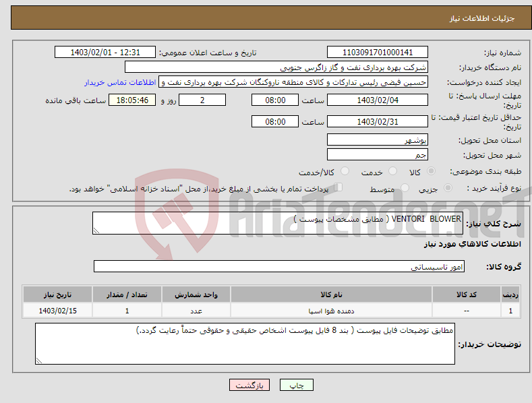This screenshot has width=532, height=403.
Task: Click the request creator name field
Action: click(293, 82)
